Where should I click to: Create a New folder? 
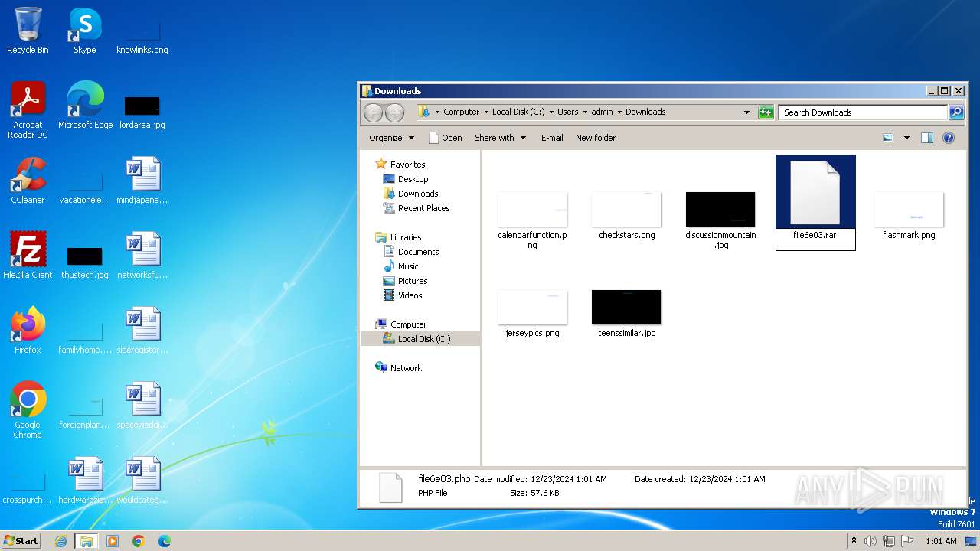click(x=596, y=138)
